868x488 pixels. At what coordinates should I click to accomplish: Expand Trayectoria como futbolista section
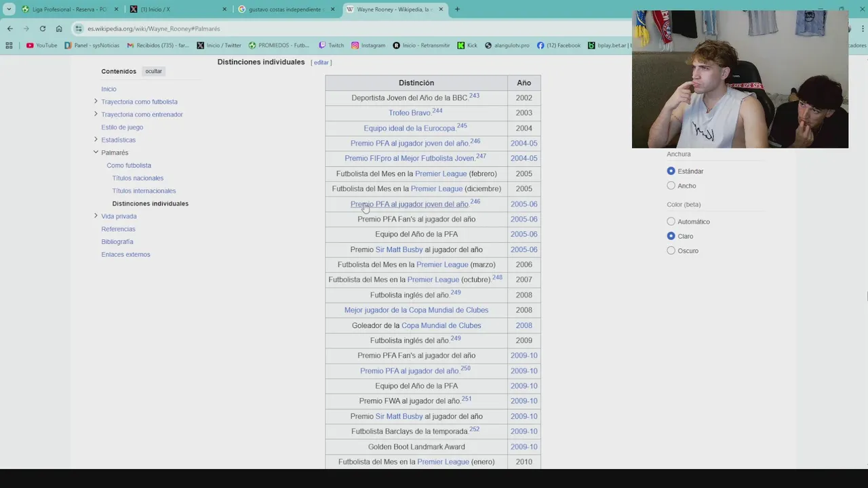point(96,102)
